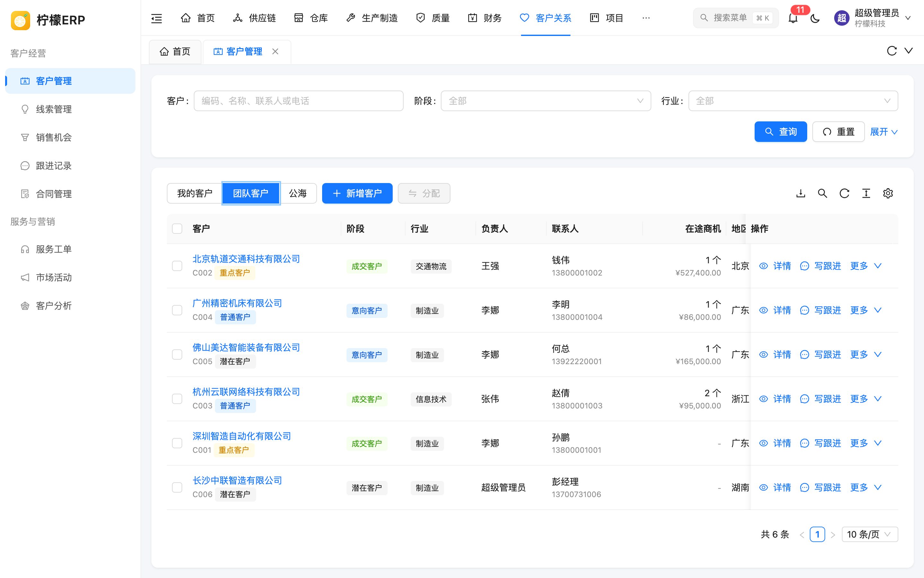Open the 行业 filter dropdown
This screenshot has height=578, width=924.
coord(793,101)
